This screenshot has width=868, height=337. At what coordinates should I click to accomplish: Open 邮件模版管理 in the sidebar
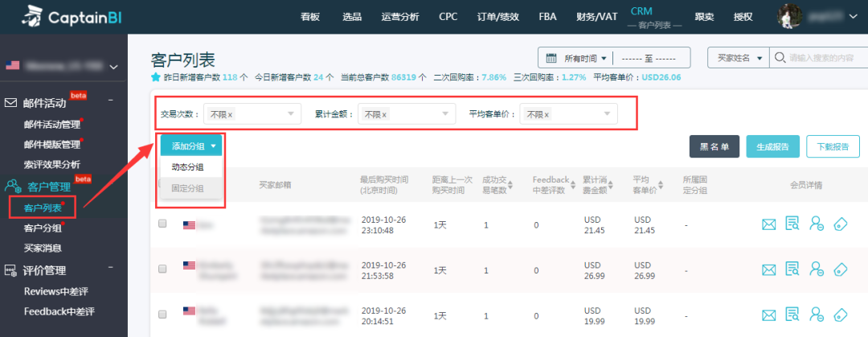(x=52, y=145)
